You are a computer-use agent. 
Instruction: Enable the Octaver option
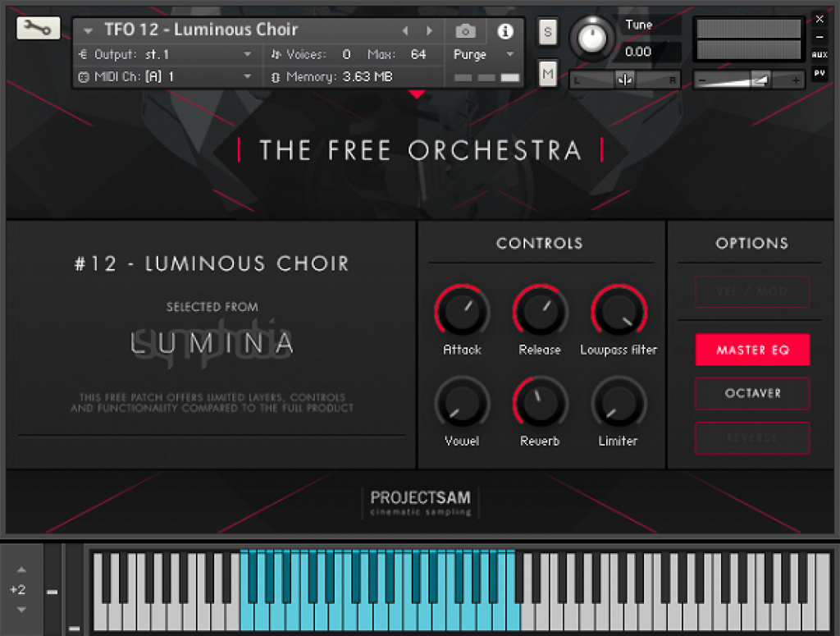point(751,393)
